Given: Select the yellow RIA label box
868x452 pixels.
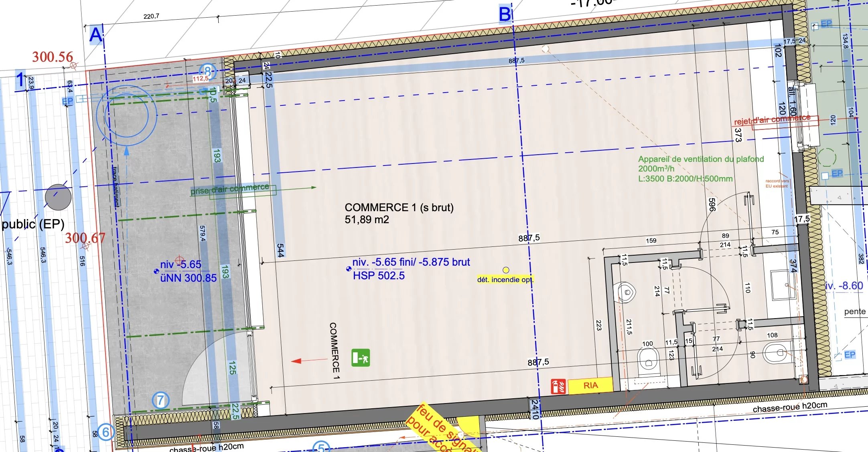Looking at the screenshot, I should [590, 385].
